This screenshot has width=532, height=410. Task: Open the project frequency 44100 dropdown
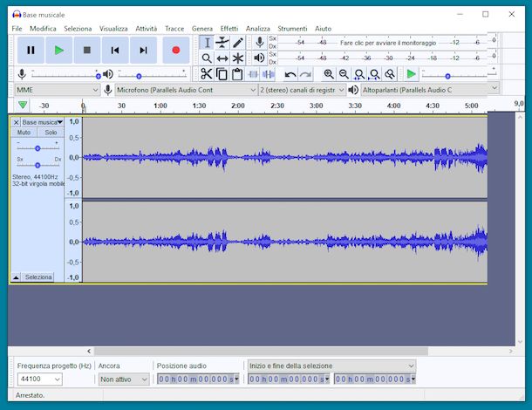pos(40,379)
